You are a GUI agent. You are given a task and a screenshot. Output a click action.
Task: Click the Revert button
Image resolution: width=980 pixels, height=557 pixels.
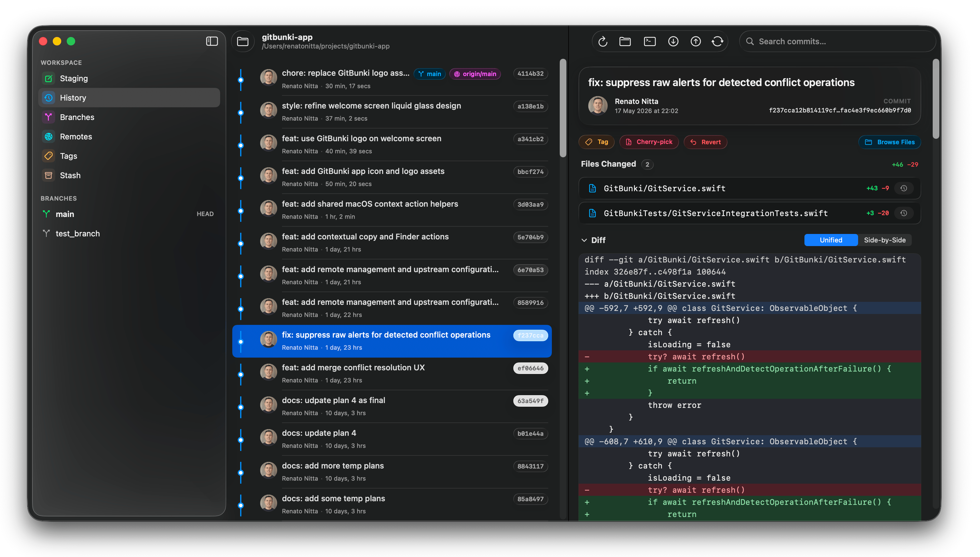coord(705,142)
